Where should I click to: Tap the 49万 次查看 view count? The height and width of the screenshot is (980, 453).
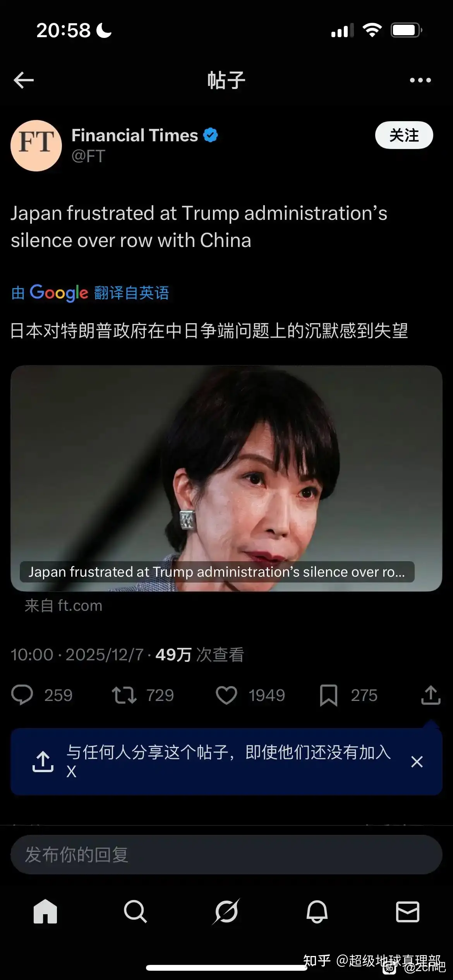point(200,655)
